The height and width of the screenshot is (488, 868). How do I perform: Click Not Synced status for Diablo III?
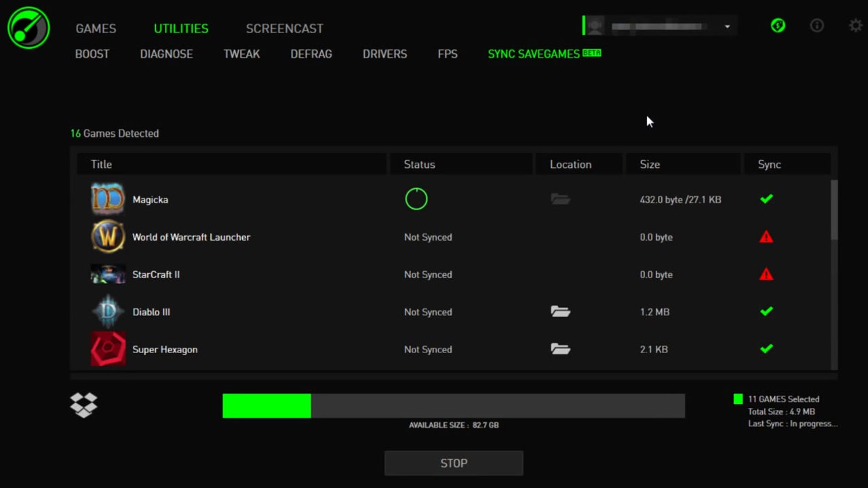428,312
